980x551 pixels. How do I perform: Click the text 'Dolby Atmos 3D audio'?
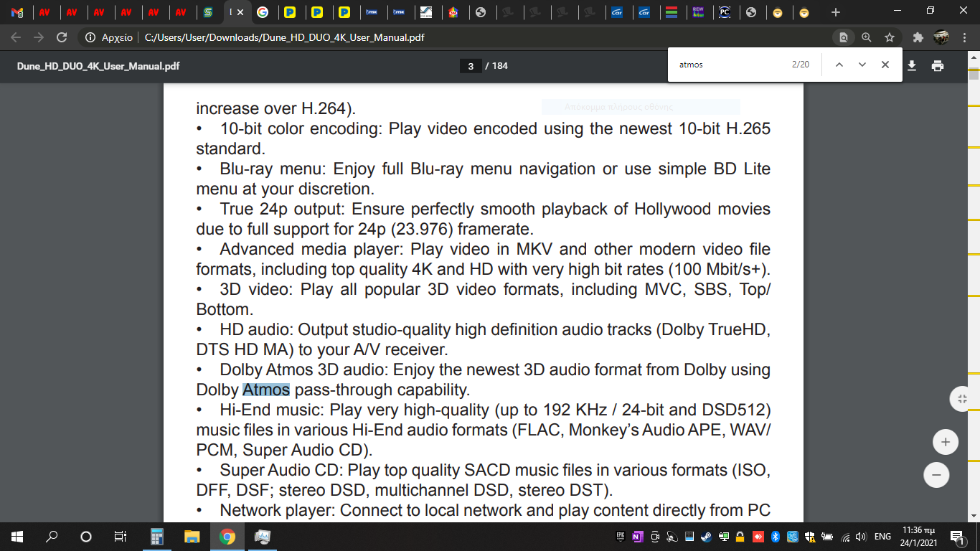[x=302, y=370]
